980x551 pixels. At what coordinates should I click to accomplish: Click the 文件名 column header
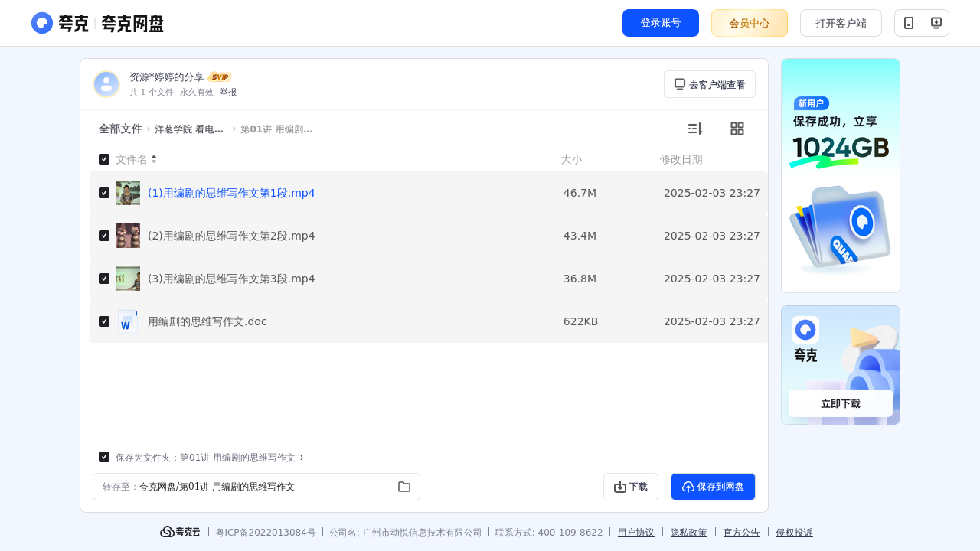132,159
